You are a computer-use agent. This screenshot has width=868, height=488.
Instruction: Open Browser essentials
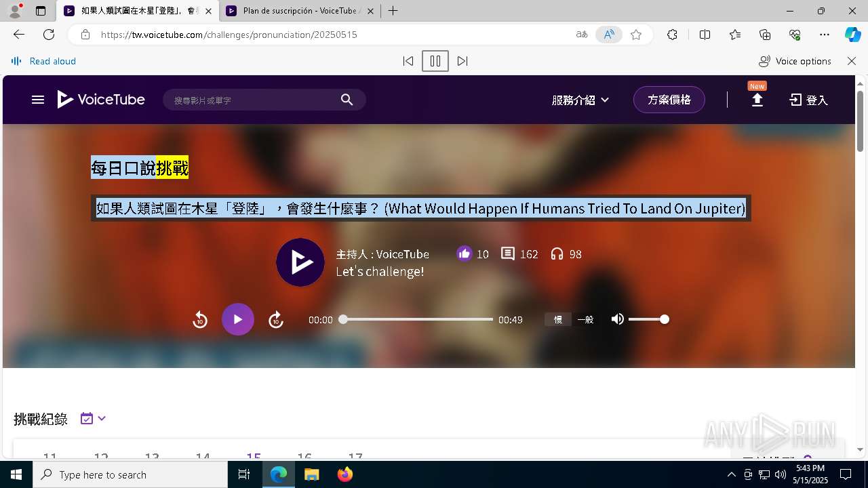[795, 35]
